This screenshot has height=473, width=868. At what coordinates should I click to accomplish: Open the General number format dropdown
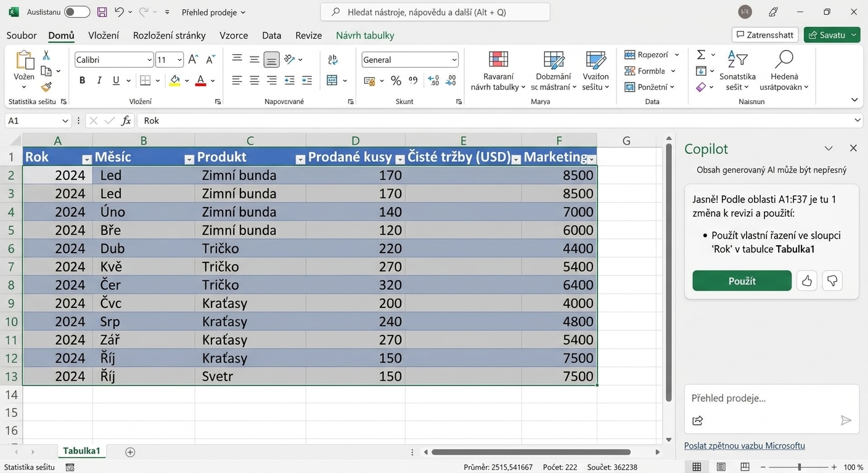454,60
